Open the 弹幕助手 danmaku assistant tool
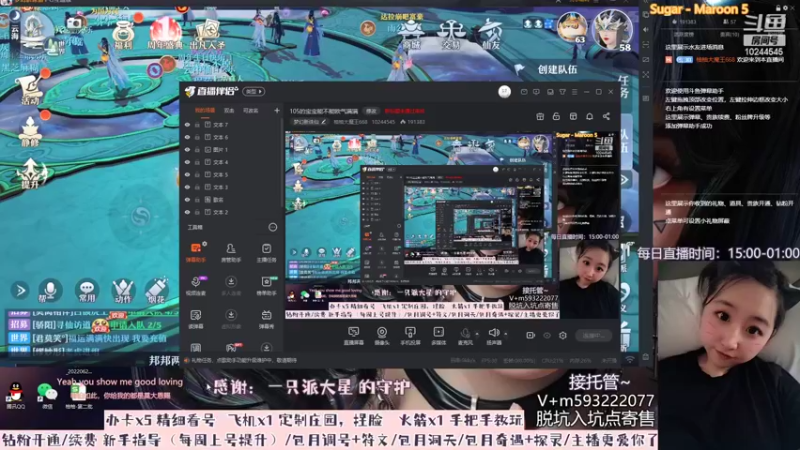Image resolution: width=800 pixels, height=450 pixels. tap(196, 252)
